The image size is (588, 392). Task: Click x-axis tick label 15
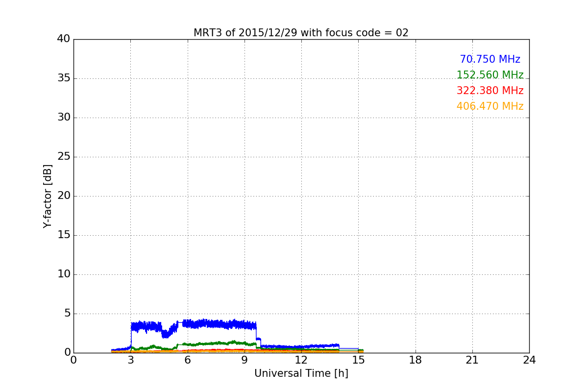click(x=358, y=360)
